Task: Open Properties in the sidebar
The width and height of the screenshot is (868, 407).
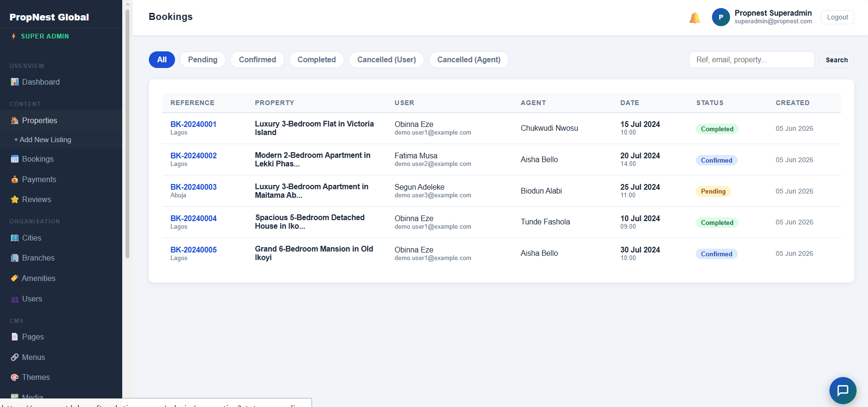Action: tap(61, 120)
